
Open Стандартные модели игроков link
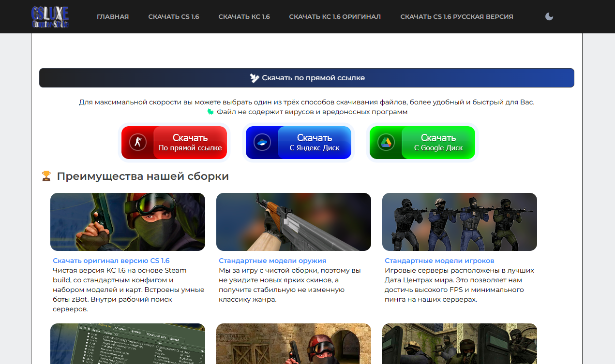click(439, 261)
